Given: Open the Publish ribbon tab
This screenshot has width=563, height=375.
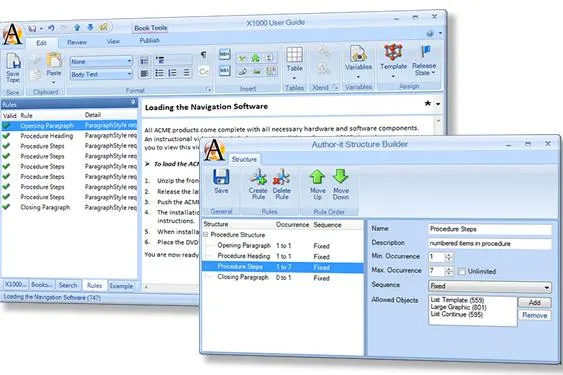Looking at the screenshot, I should click(149, 41).
